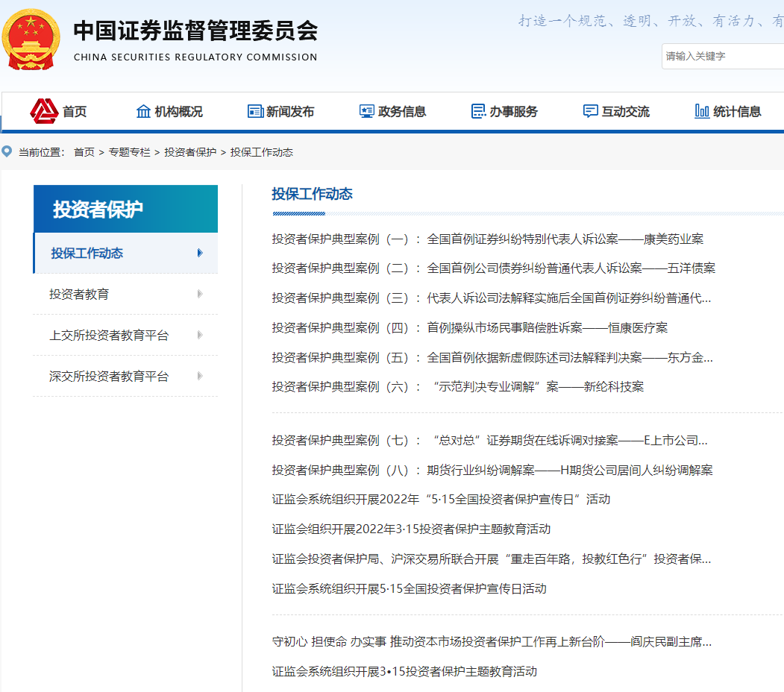Image resolution: width=784 pixels, height=692 pixels.
Task: Click the arrow next to 投资者教育
Action: 200,294
